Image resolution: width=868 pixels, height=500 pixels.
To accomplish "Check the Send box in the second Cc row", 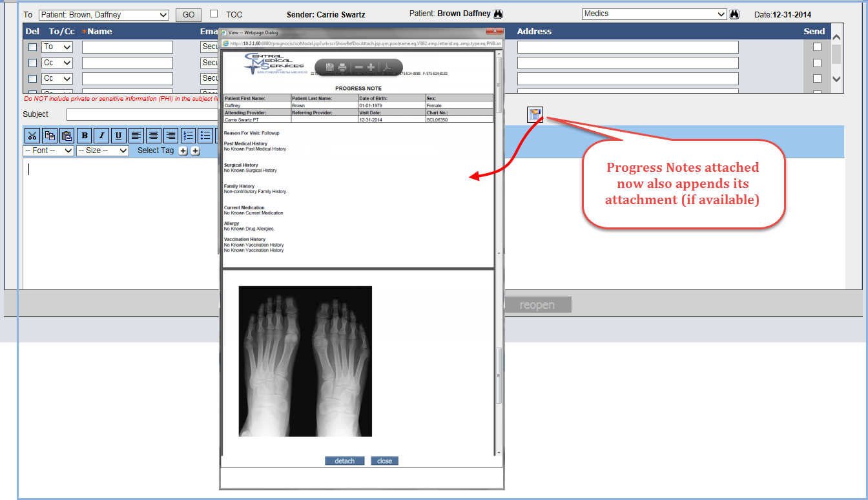I will tap(817, 79).
